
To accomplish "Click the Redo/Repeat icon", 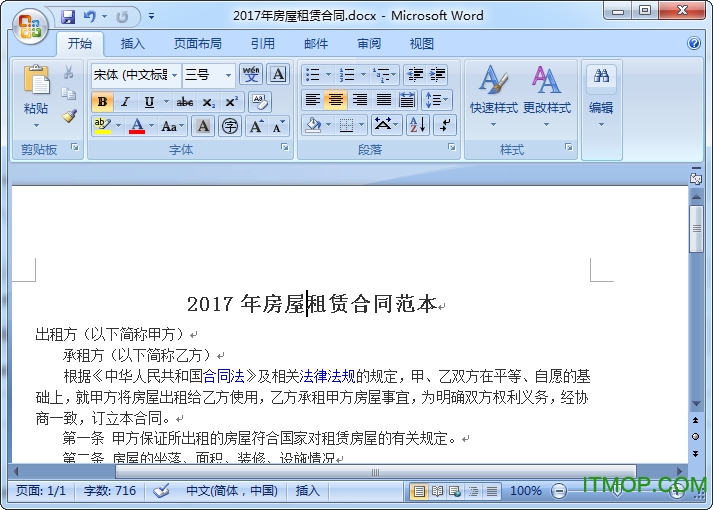I will [122, 17].
